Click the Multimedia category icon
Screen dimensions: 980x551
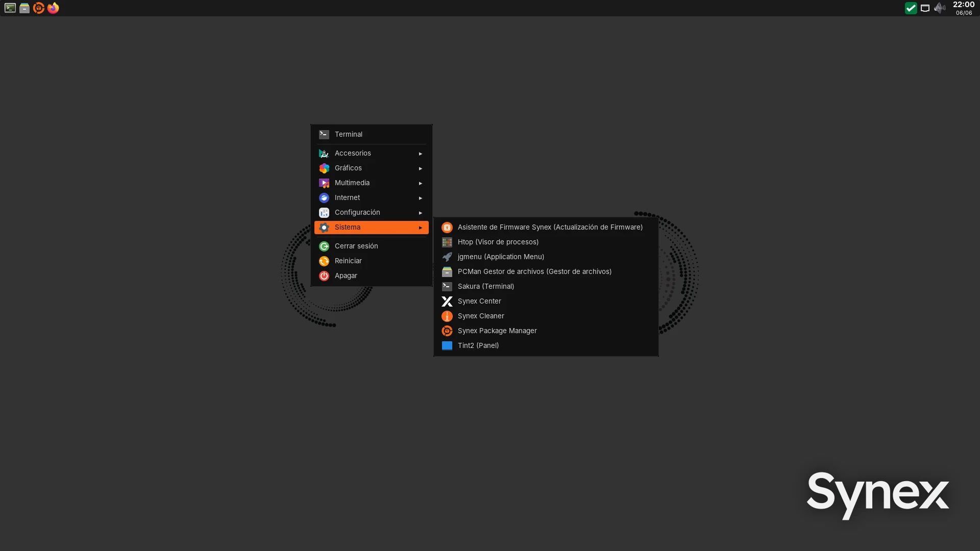(x=324, y=183)
